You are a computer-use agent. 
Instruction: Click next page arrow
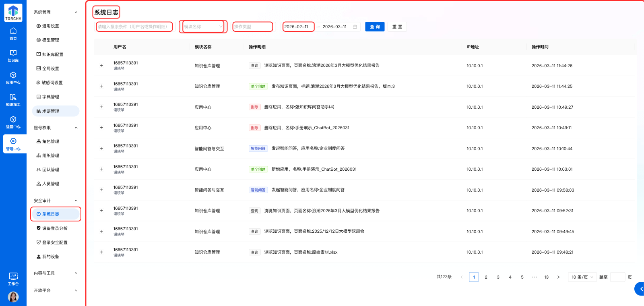click(558, 277)
